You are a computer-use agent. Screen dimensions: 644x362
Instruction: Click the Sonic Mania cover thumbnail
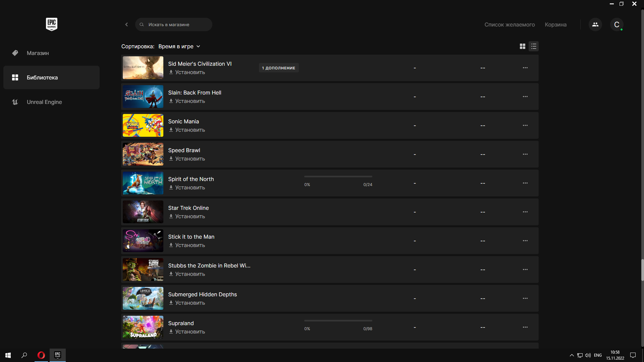[143, 125]
